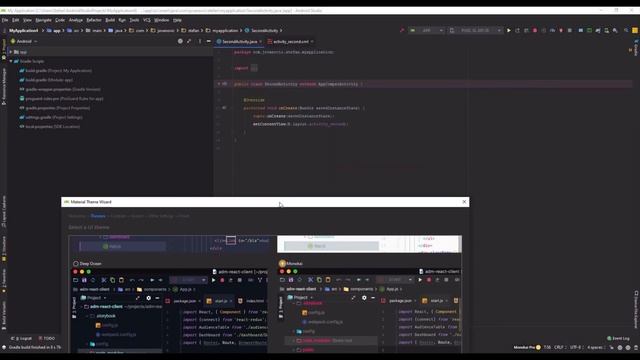This screenshot has width=640, height=360.
Task: Open the Navigate menu
Action: [44, 20]
